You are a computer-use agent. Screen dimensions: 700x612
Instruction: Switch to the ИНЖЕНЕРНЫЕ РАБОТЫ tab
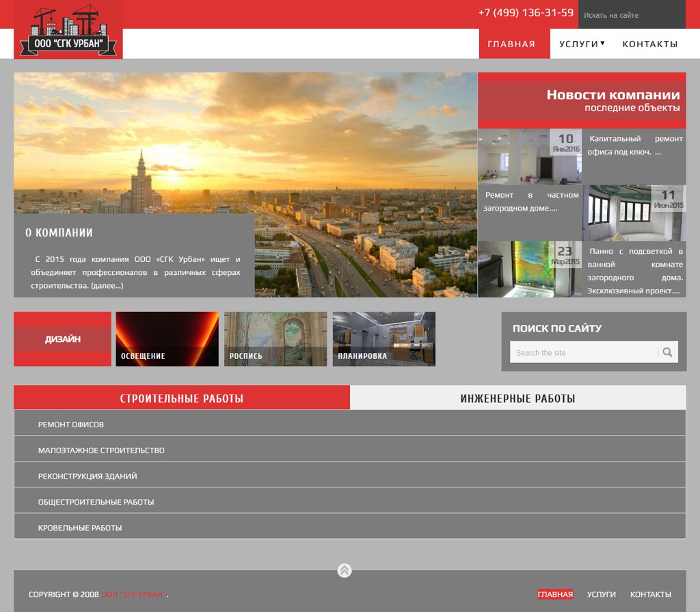tap(518, 397)
